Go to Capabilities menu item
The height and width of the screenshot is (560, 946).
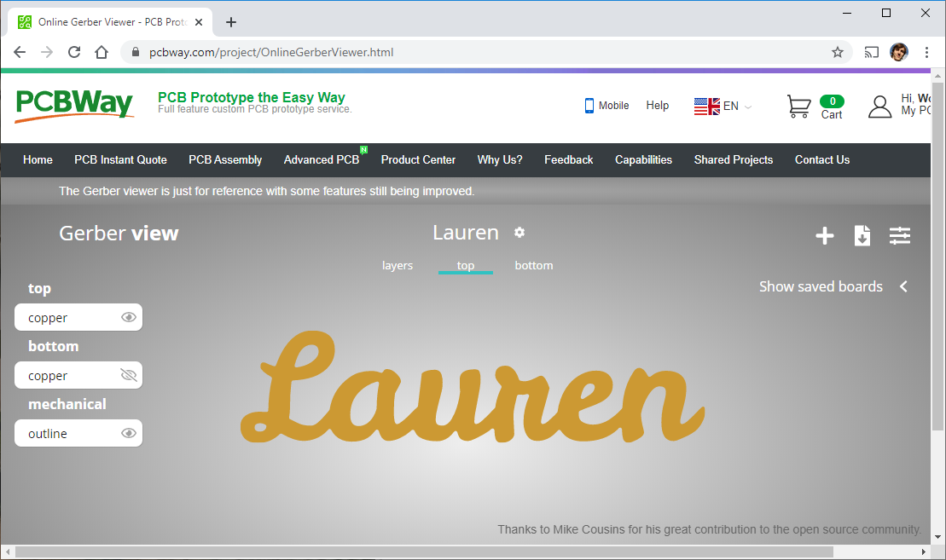[643, 159]
